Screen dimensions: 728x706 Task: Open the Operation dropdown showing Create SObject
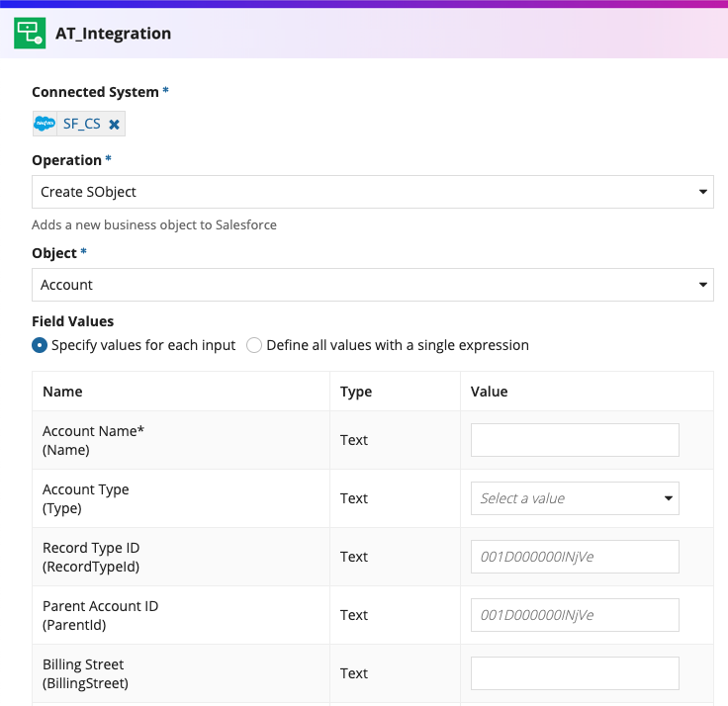tap(372, 192)
